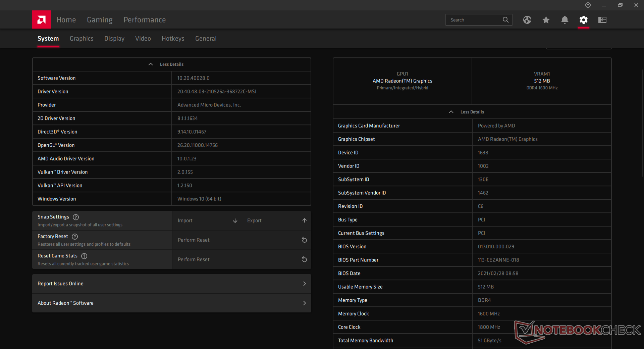Click Memory Clock value 1600 MHz
This screenshot has width=644, height=349.
pos(489,314)
